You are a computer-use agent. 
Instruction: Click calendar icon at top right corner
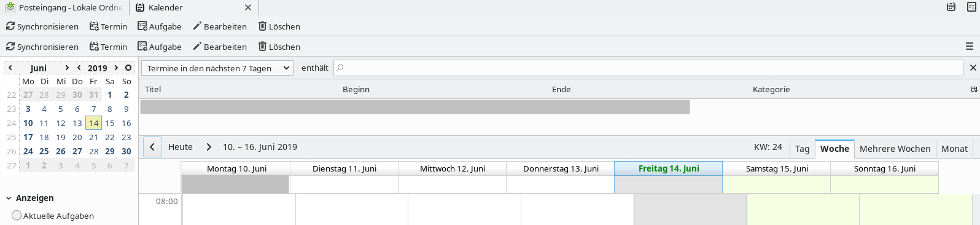click(951, 7)
